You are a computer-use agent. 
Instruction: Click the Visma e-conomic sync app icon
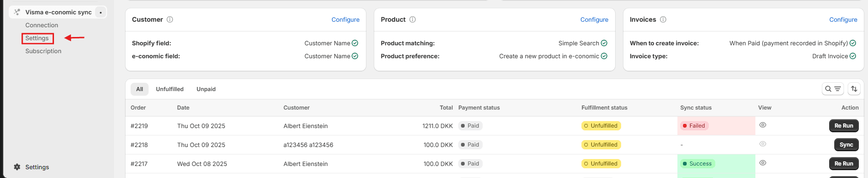17,12
